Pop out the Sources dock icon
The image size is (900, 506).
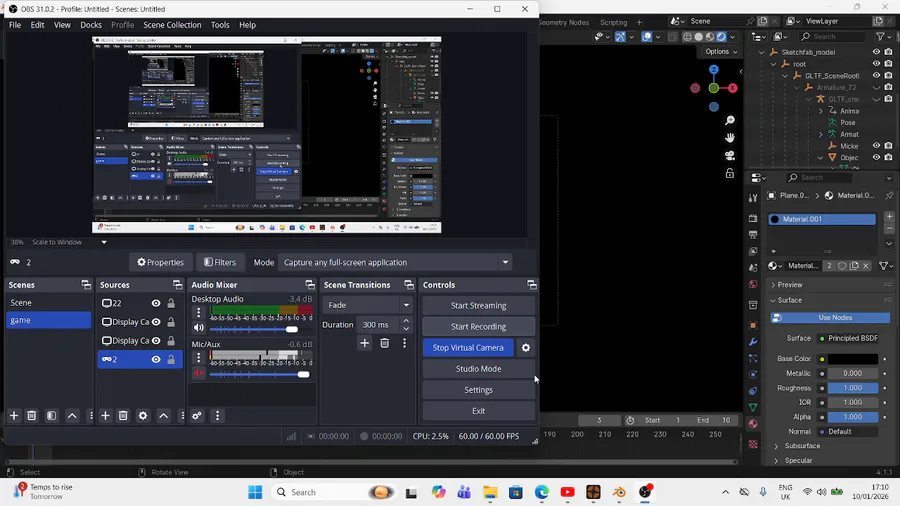[177, 285]
